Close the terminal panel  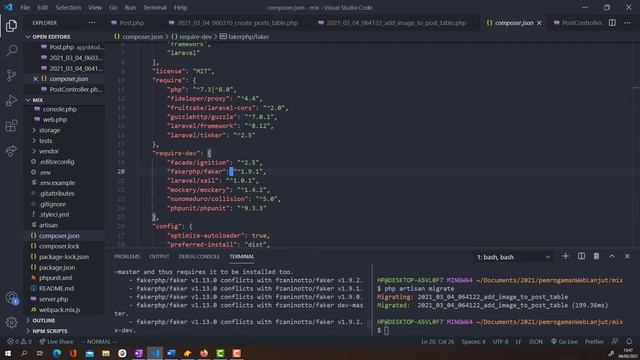pyautogui.click(x=627, y=256)
